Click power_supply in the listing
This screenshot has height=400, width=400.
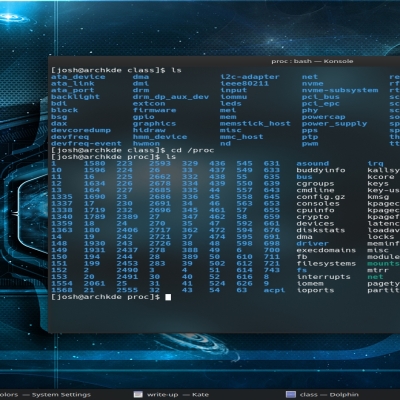[334, 124]
